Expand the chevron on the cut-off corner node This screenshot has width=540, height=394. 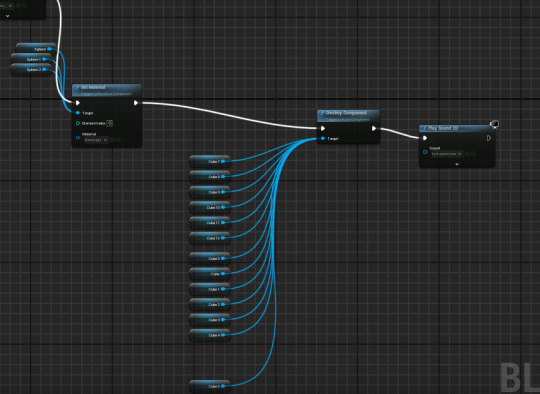pyautogui.click(x=8, y=16)
